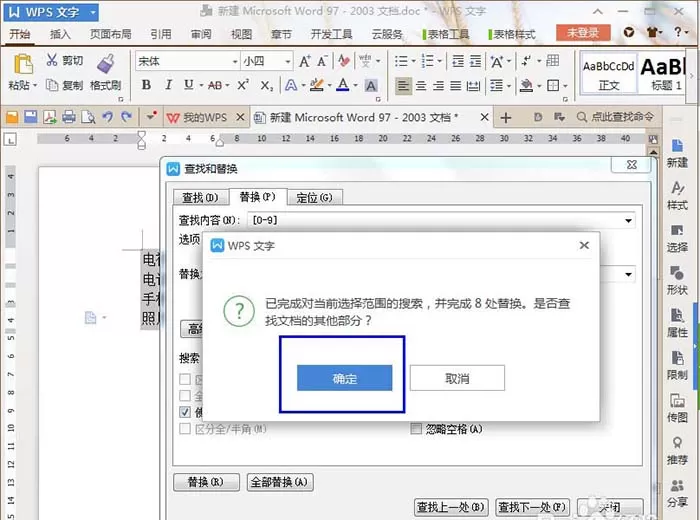The width and height of the screenshot is (700, 520).
Task: Apply superscript X² formatting
Action: 243,85
